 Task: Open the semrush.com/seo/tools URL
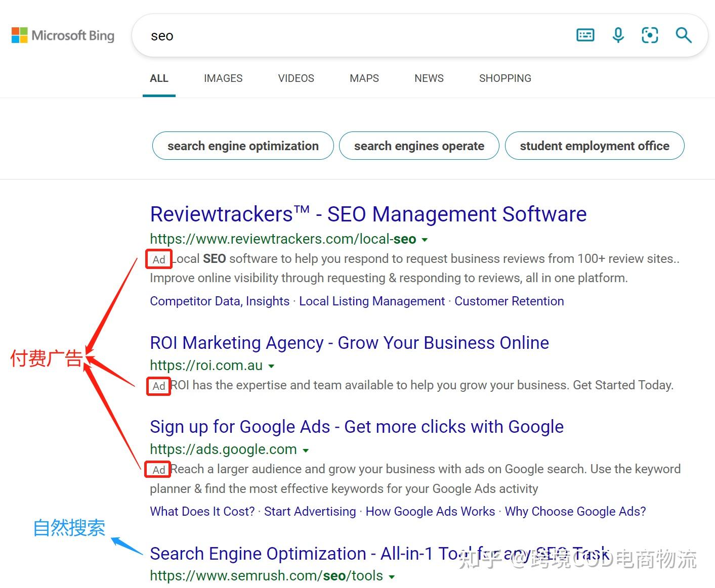(x=266, y=576)
